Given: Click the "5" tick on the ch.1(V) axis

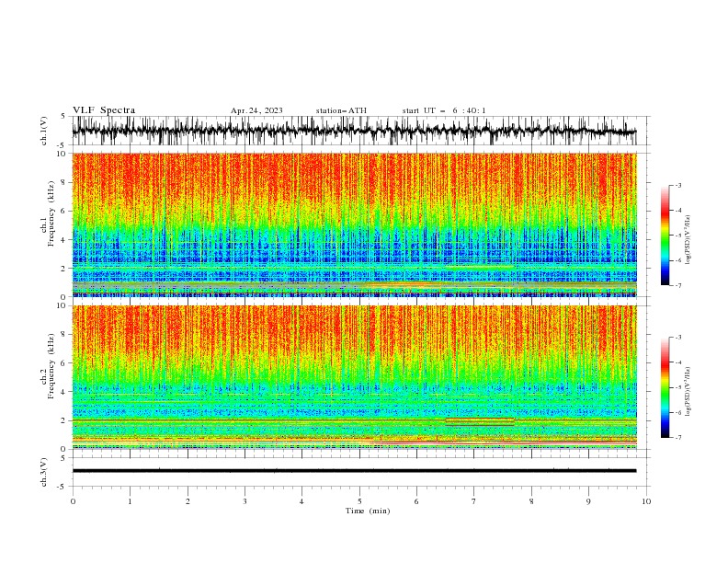Looking at the screenshot, I should click(64, 116).
